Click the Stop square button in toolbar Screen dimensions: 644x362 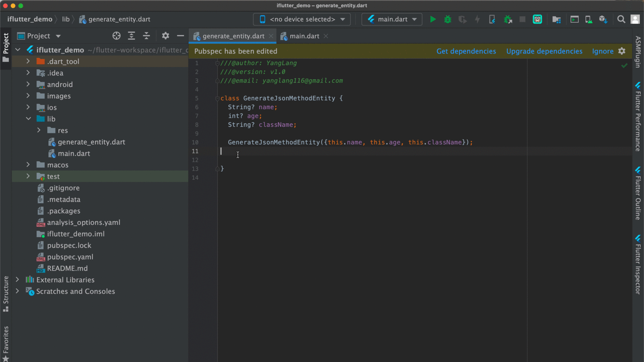(x=522, y=19)
